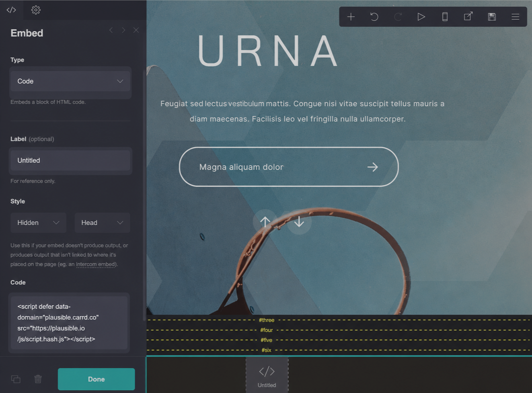Click the Done button

tap(97, 379)
